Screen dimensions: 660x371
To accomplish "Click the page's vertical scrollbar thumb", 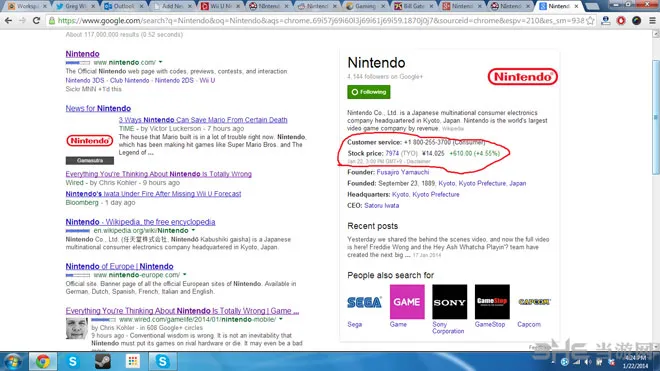I will 656,117.
